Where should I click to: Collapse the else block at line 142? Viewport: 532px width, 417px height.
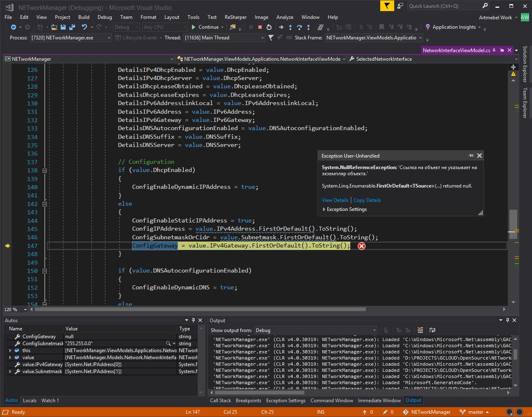click(45, 204)
